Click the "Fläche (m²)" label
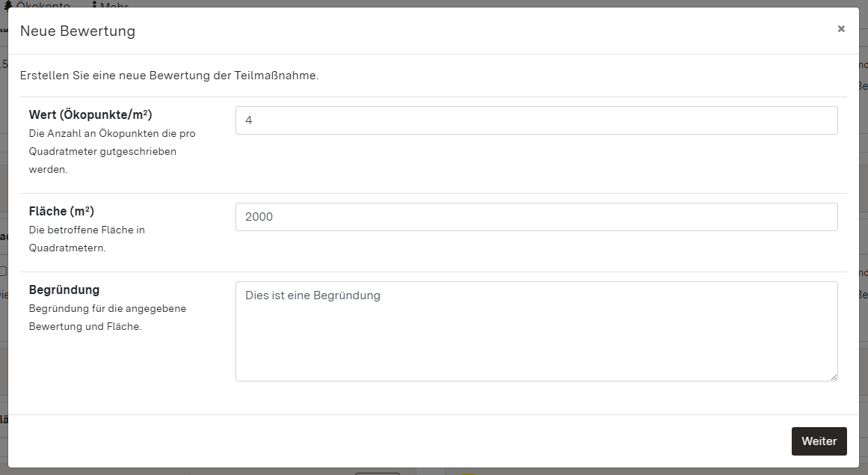 click(61, 211)
